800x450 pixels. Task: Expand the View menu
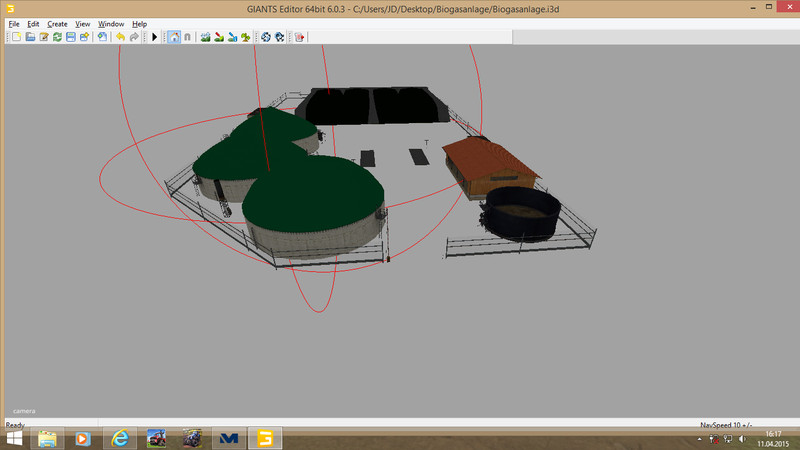click(83, 23)
